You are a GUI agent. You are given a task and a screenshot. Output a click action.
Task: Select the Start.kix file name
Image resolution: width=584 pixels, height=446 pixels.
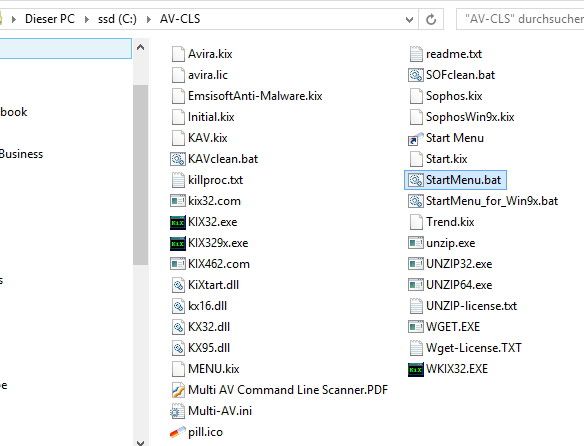[447, 159]
